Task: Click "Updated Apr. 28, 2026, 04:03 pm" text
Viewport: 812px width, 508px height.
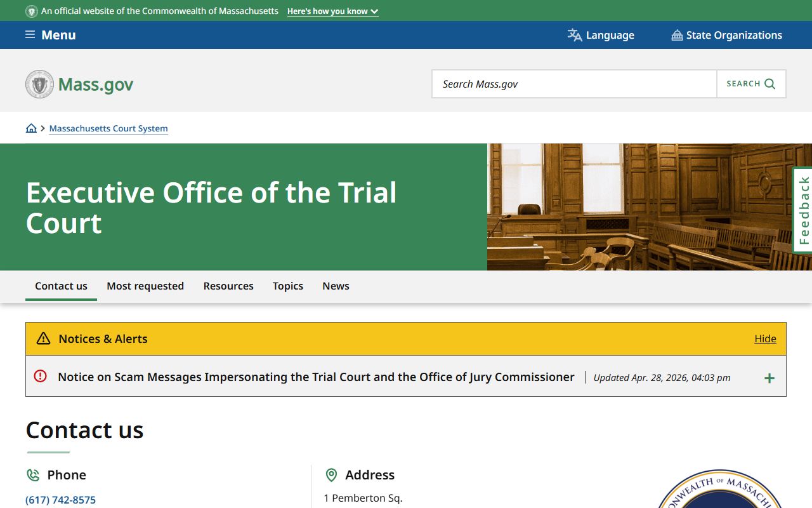Action: click(x=662, y=378)
